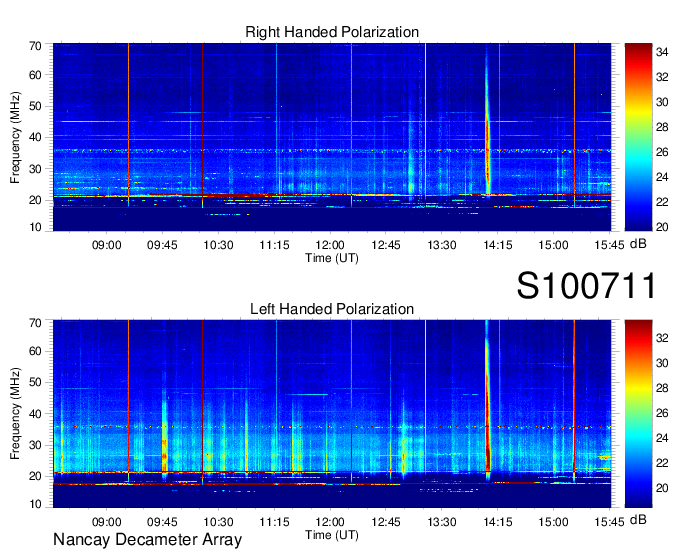Click the 09:00 tick under Left Handed plot
This screenshot has height=552, width=680.
click(106, 522)
